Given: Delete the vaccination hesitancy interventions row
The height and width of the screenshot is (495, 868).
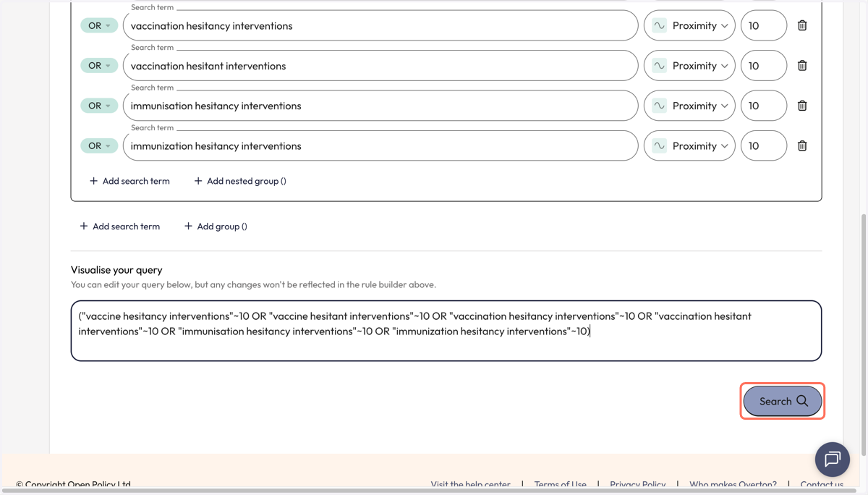Looking at the screenshot, I should point(802,25).
